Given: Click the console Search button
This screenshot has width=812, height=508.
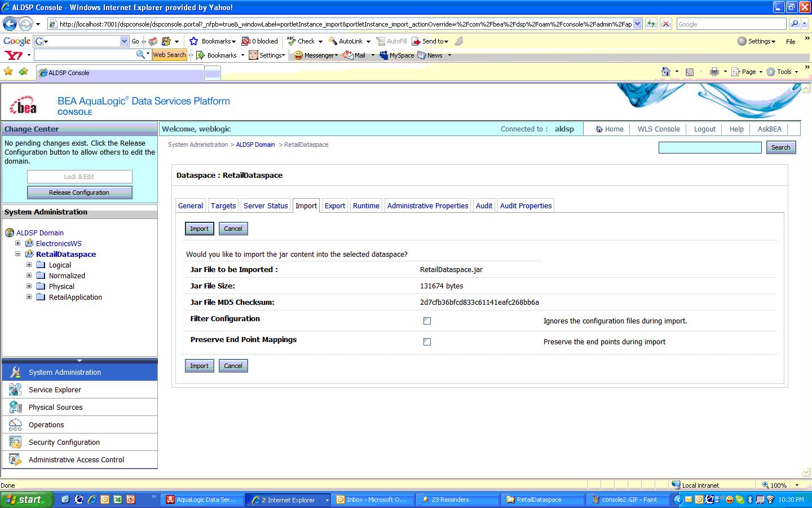Looking at the screenshot, I should (780, 147).
